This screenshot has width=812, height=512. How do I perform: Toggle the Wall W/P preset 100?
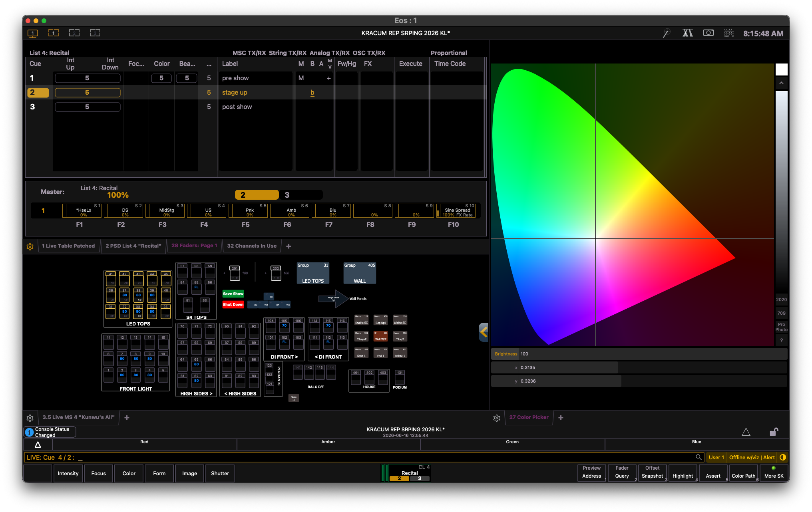[381, 336]
